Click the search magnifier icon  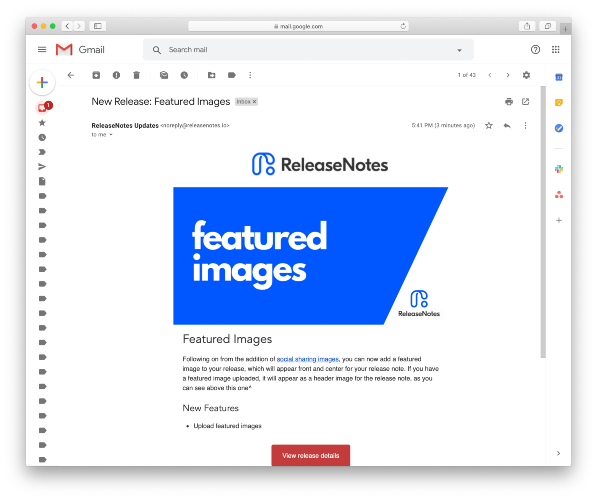(x=156, y=50)
